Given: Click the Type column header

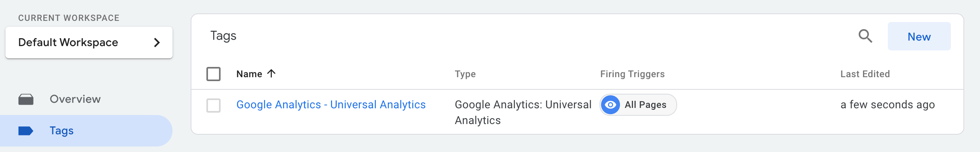Looking at the screenshot, I should [465, 74].
